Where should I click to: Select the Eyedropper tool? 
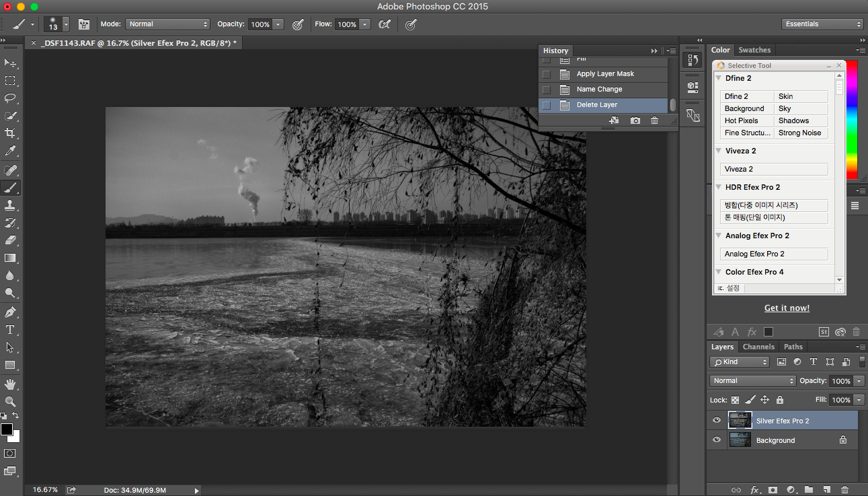tap(10, 151)
